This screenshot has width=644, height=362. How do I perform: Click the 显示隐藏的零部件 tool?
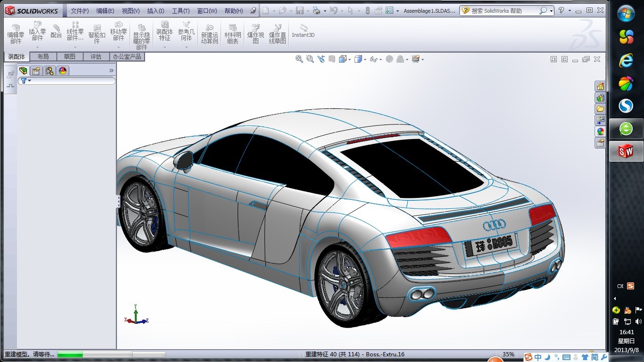coord(141,38)
